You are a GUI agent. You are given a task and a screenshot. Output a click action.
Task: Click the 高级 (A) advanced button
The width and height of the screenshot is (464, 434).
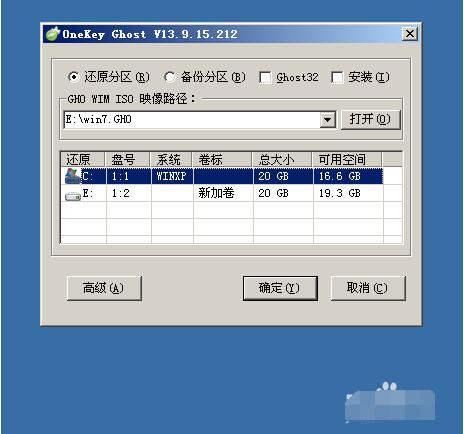[104, 288]
